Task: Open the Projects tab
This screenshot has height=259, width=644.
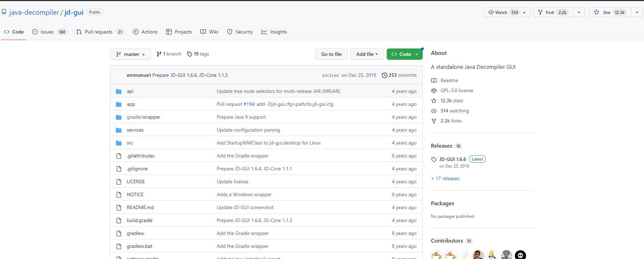Action: click(x=179, y=32)
